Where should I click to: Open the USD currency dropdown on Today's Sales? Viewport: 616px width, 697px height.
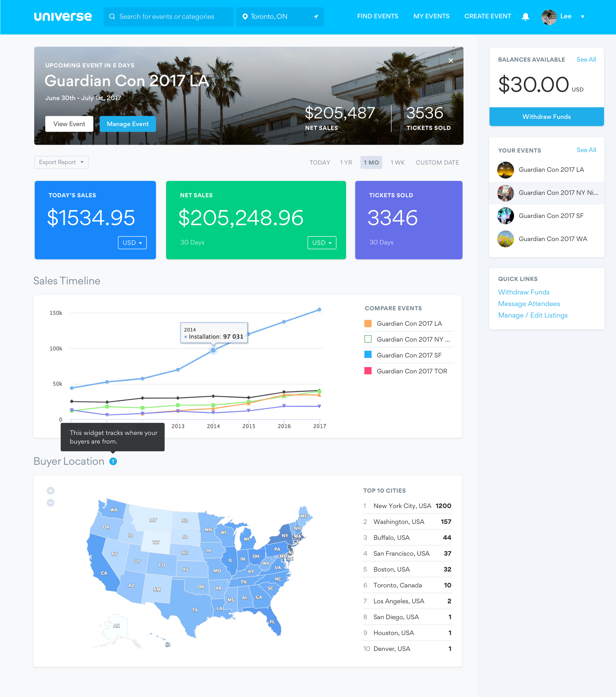[x=132, y=243]
